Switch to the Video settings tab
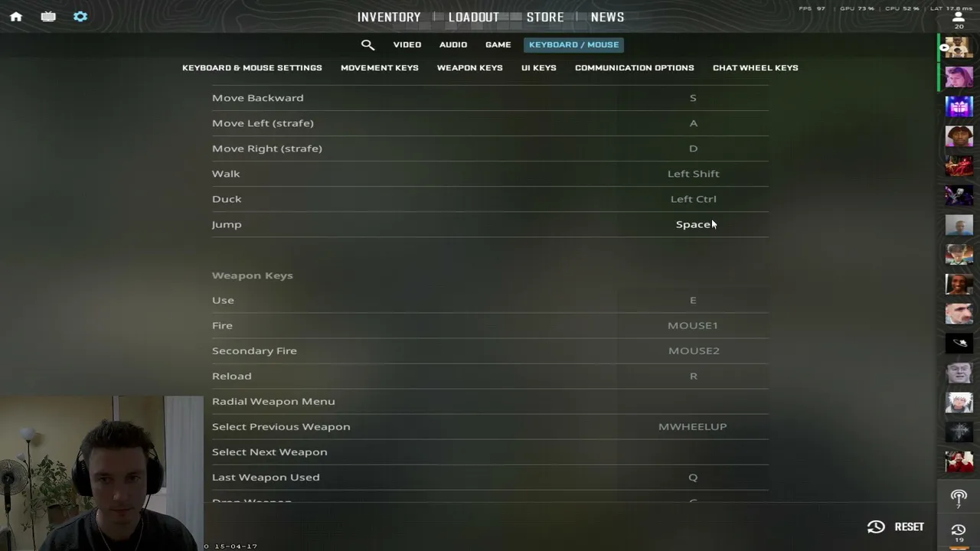 pos(407,44)
